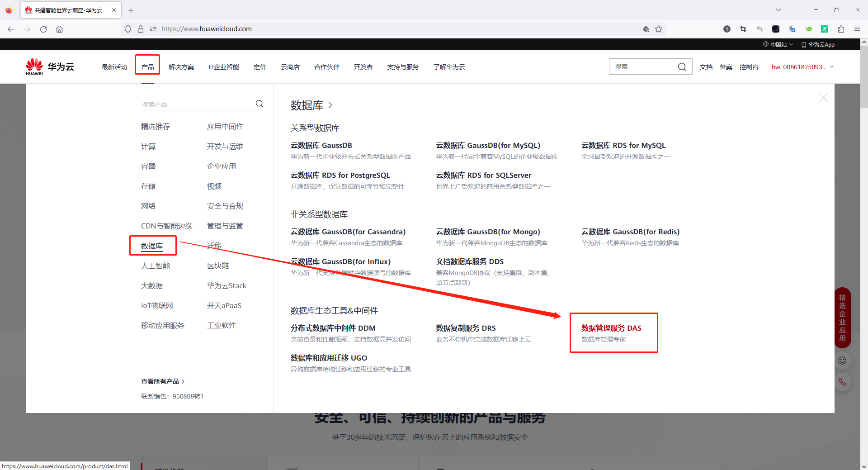
Task: Click the phone contact icon on the right edge
Action: 842,382
